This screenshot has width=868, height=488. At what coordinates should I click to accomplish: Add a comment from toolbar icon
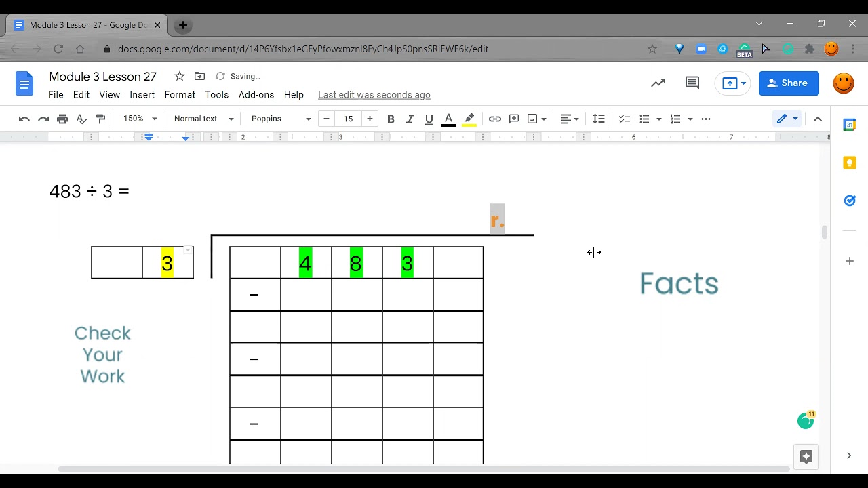514,119
